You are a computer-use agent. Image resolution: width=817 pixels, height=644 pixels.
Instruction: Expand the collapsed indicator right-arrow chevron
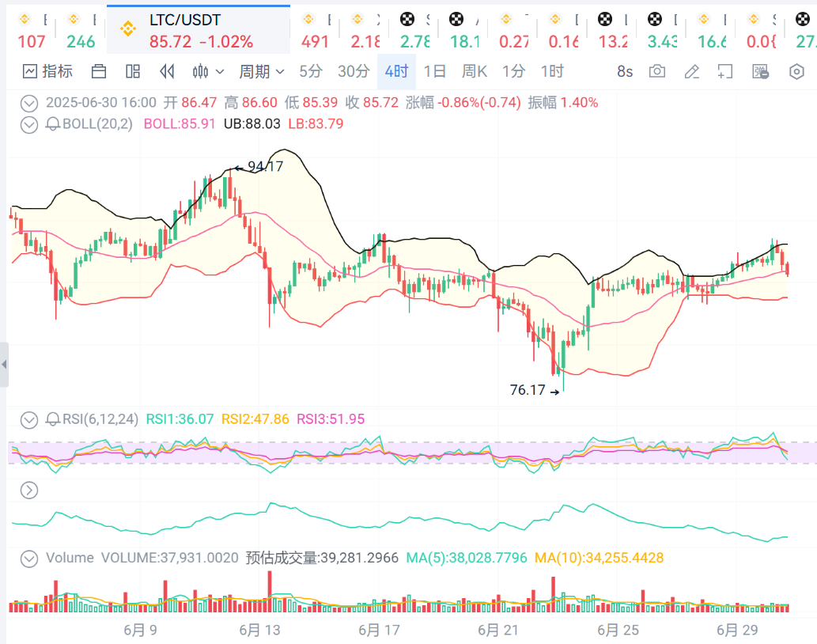pyautogui.click(x=29, y=491)
